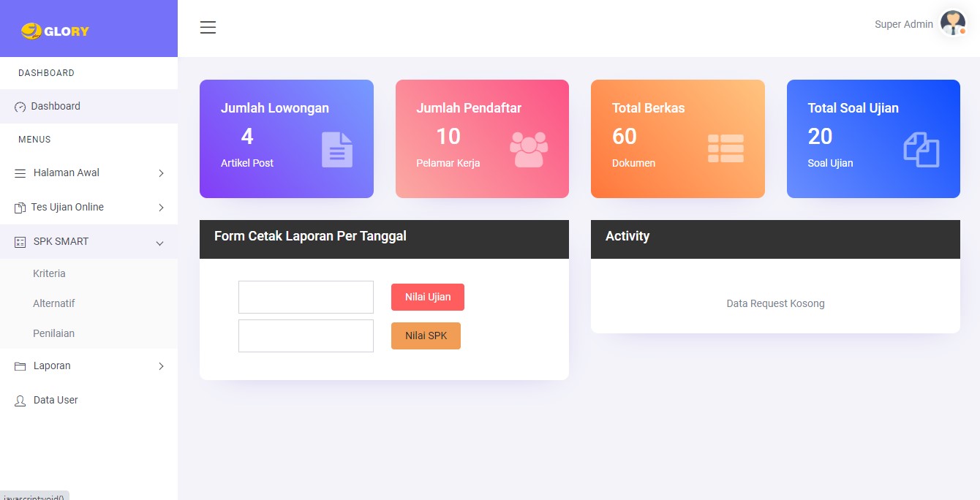Collapse the SPK SMART menu chevron
The height and width of the screenshot is (500, 980).
160,243
